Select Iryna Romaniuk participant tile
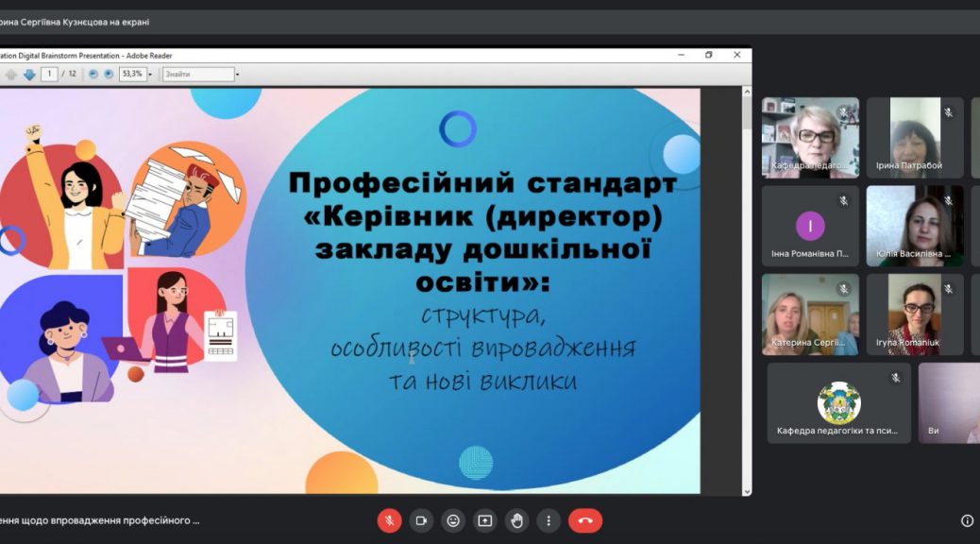 pos(915,314)
